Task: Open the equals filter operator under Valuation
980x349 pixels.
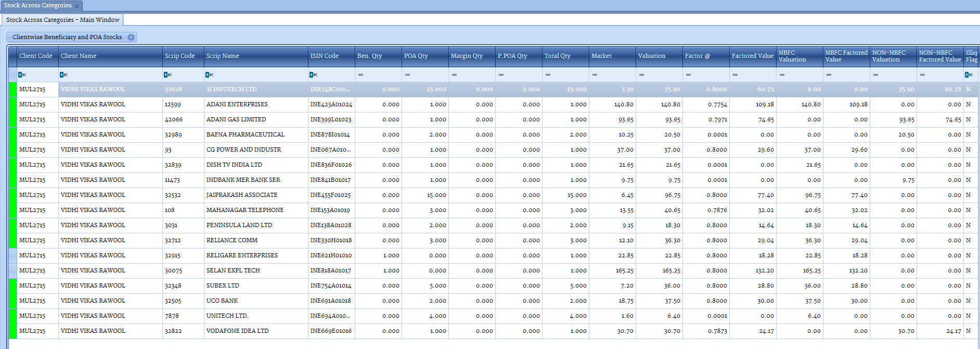Action: click(641, 74)
